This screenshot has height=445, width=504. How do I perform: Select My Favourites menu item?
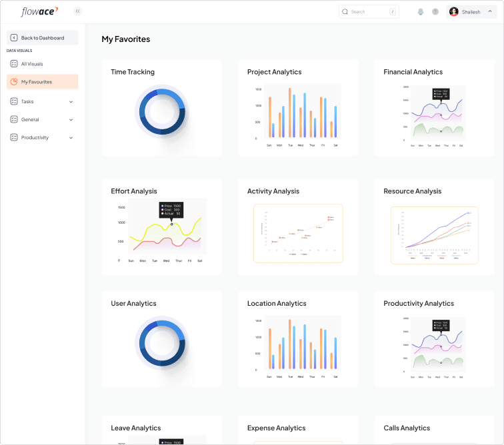tap(43, 82)
